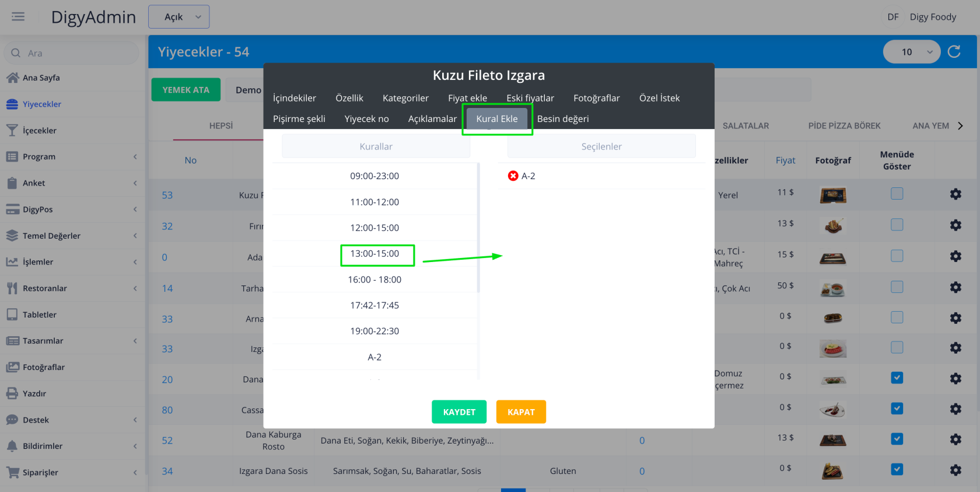The height and width of the screenshot is (492, 980).
Task: Click the Siparişler cart icon
Action: coord(12,472)
